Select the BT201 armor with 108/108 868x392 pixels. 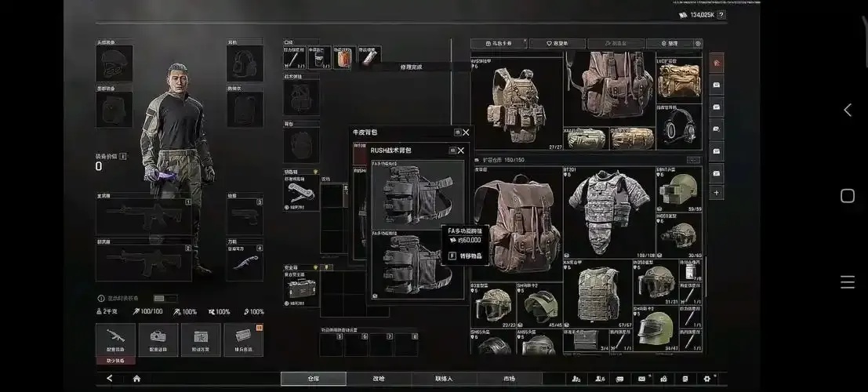(609, 212)
